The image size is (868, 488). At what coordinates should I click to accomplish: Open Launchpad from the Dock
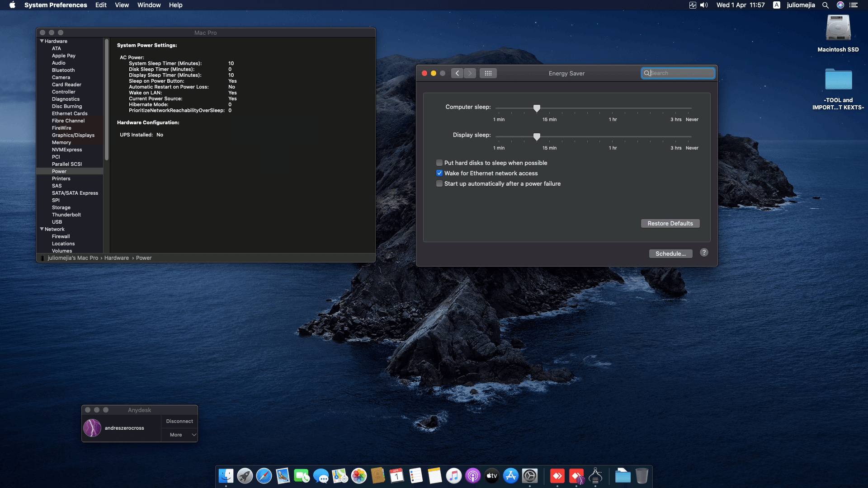click(x=244, y=476)
